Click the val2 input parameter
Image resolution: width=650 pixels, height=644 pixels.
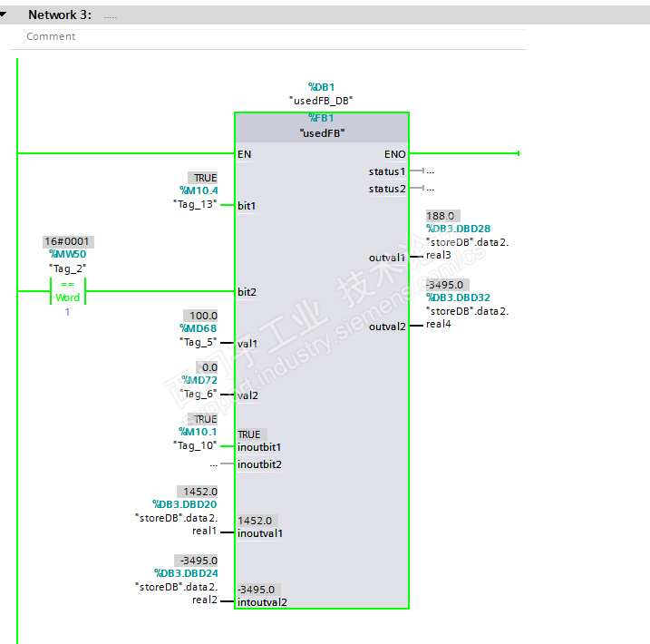coord(247,395)
